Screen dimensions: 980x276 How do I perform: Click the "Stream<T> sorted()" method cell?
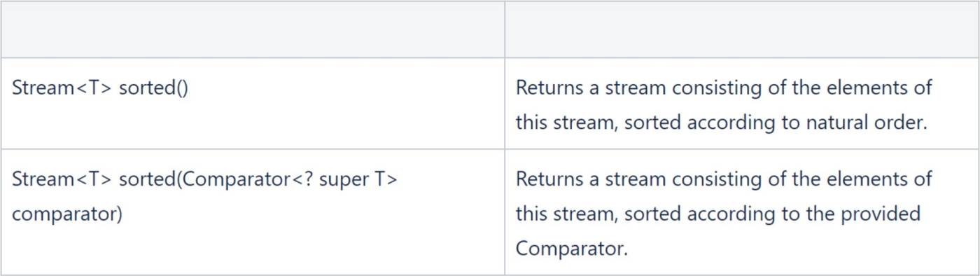point(253,104)
